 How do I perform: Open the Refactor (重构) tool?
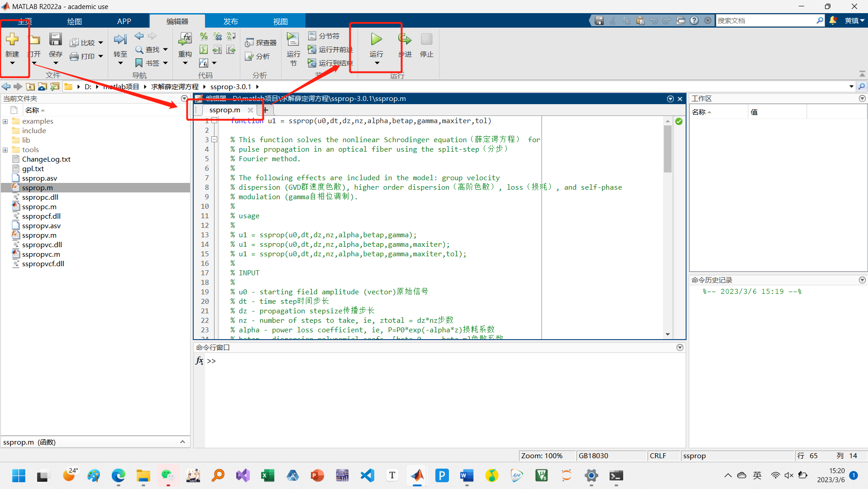185,40
